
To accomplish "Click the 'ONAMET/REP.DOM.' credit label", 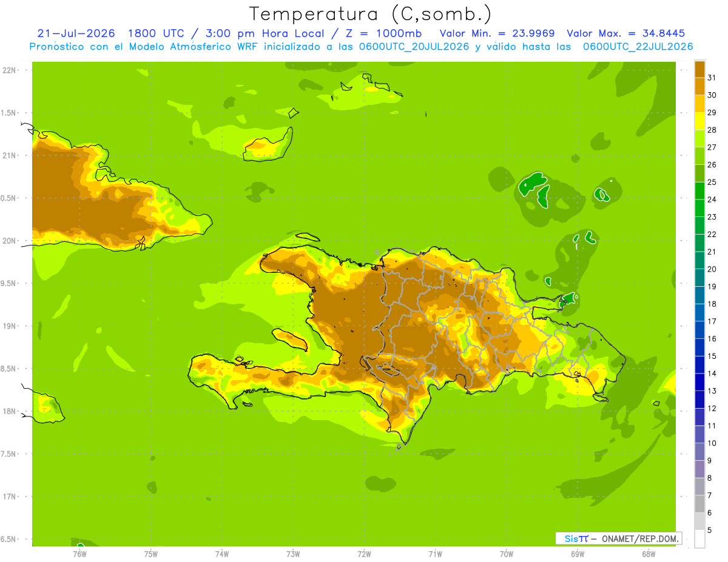I will point(639,538).
